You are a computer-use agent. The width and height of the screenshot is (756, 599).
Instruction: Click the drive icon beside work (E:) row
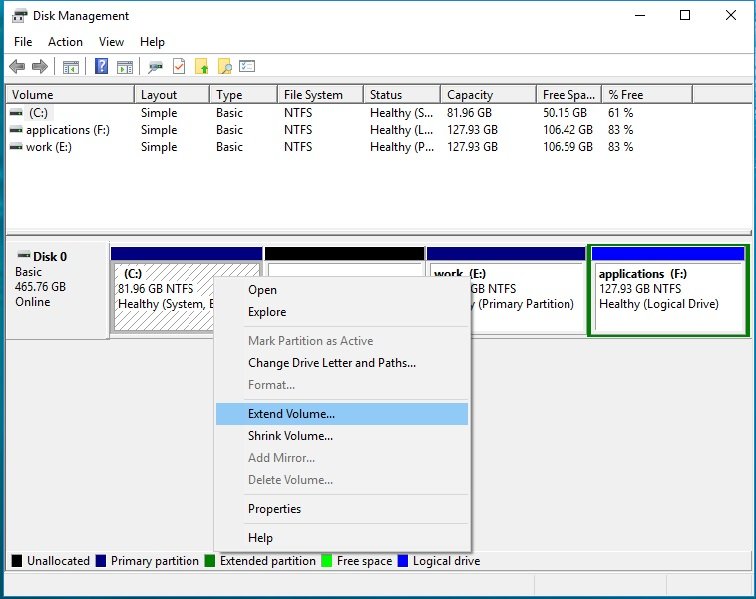[16, 147]
